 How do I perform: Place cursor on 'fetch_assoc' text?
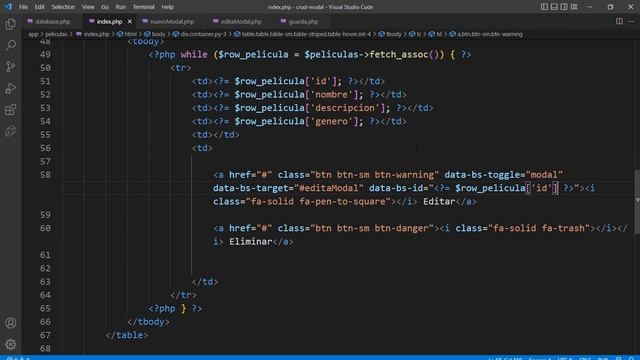coord(398,54)
